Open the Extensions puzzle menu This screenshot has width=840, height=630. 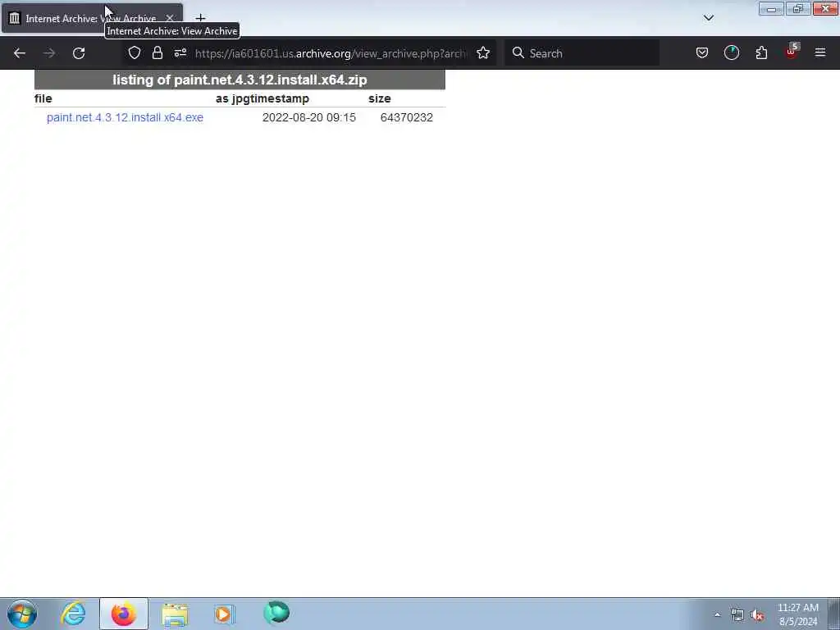[761, 52]
